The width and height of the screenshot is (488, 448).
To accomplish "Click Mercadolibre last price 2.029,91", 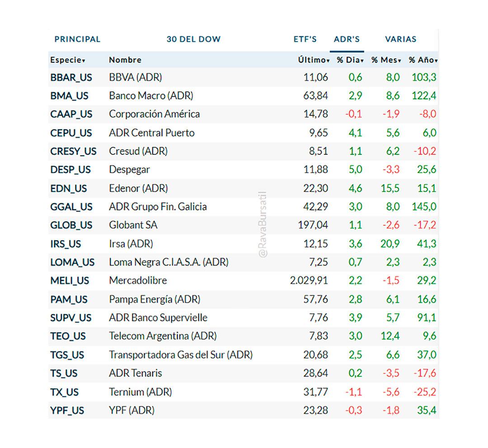I will pos(309,281).
